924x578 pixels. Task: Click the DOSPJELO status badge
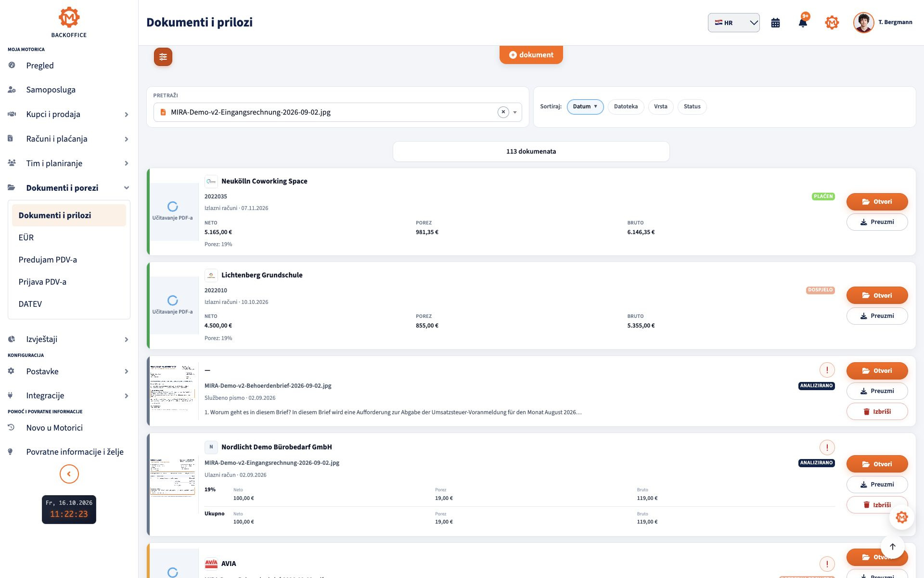pos(820,290)
